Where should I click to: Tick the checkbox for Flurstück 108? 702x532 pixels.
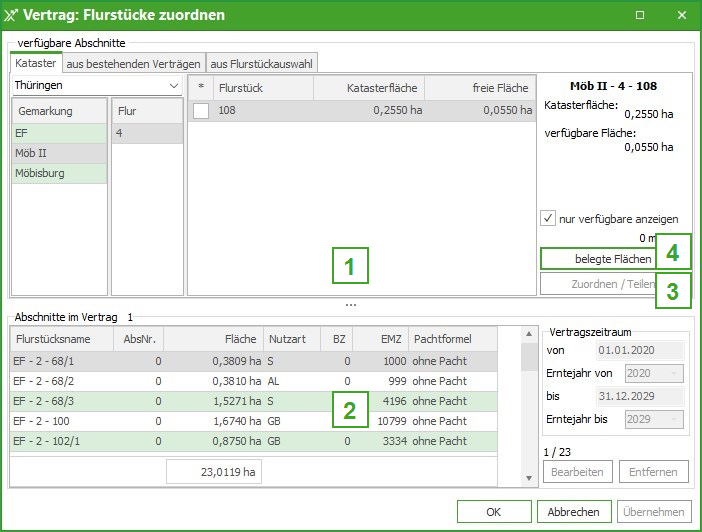pos(201,111)
